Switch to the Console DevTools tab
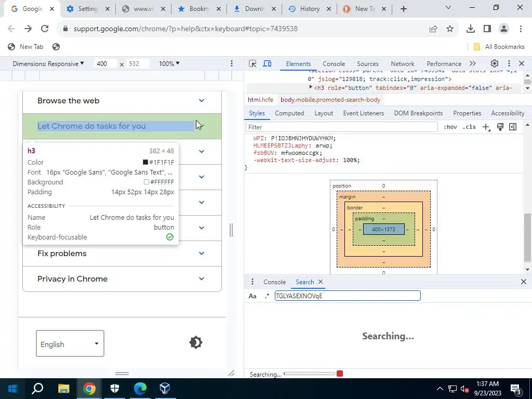Screen dimensions: 532x399 pos(334,64)
